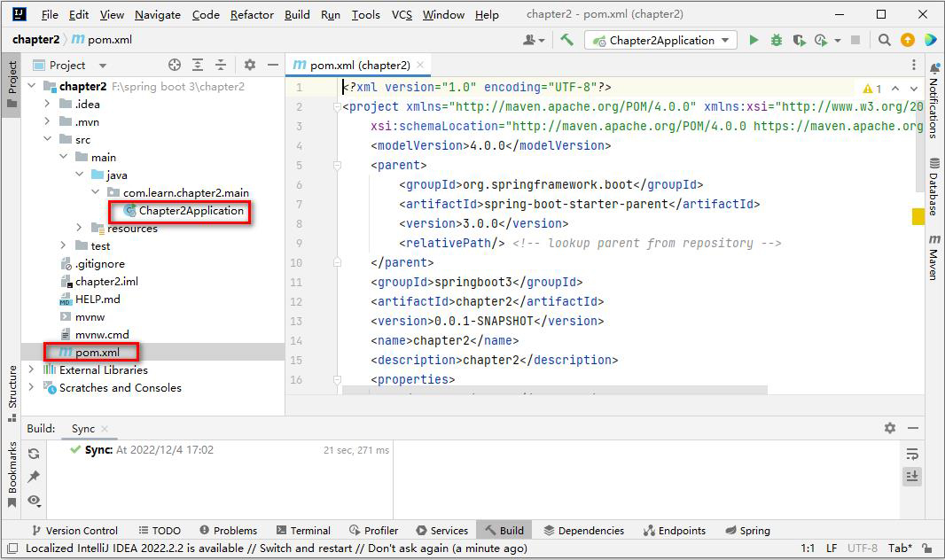This screenshot has height=560, width=945.
Task: Collapse the src folder
Action: click(x=48, y=139)
